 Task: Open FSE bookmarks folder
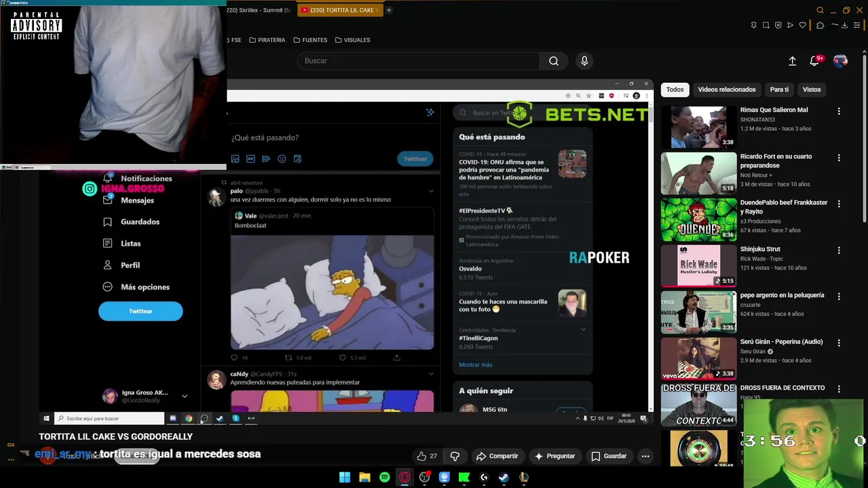(235, 40)
